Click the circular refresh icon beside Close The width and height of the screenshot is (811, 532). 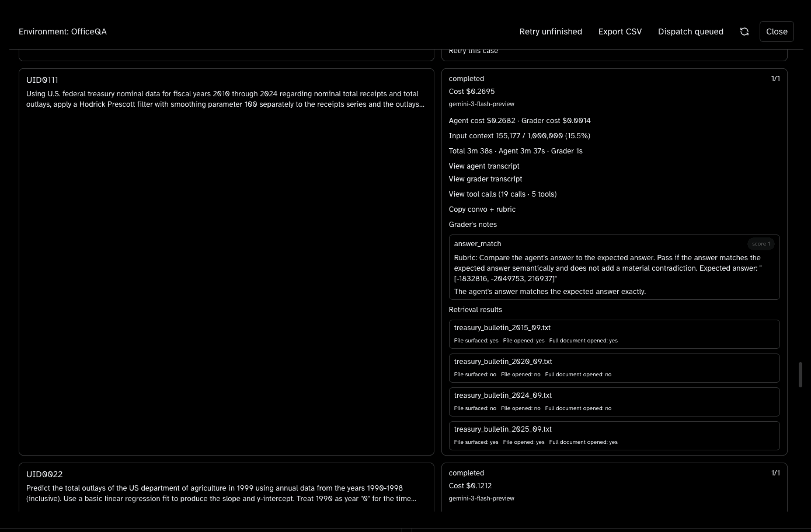point(744,32)
